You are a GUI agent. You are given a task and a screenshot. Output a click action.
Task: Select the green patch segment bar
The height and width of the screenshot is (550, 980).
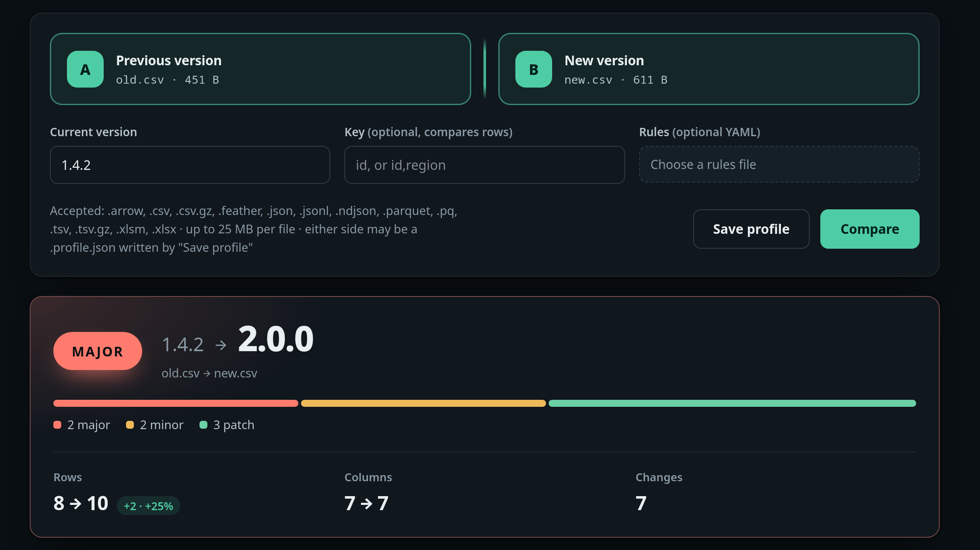[x=732, y=403]
